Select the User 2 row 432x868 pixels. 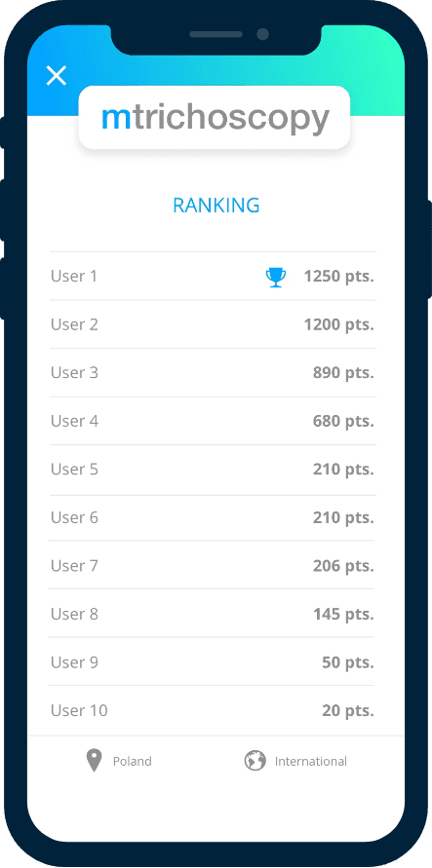click(213, 324)
